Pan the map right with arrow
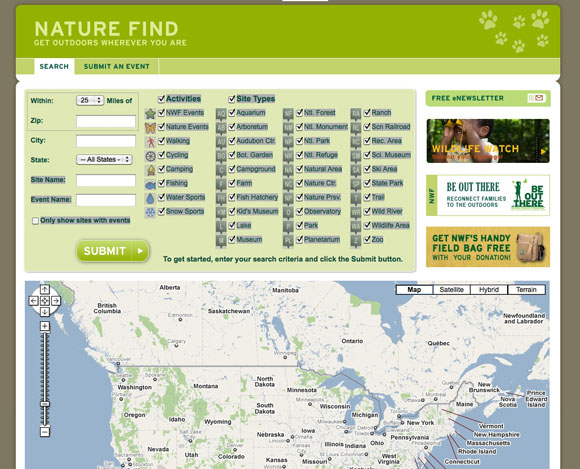Screen dimensions: 580x469 [56, 301]
